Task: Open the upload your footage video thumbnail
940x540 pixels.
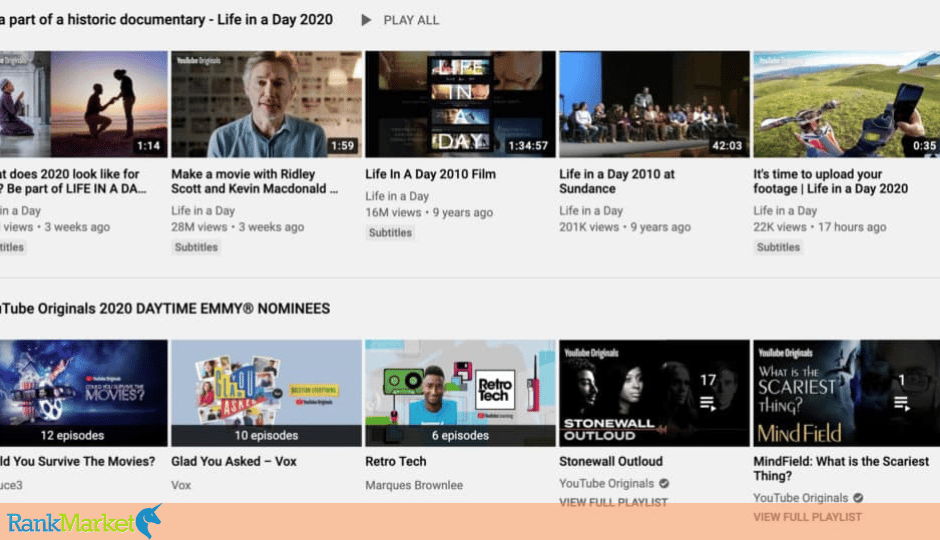Action: coord(846,104)
